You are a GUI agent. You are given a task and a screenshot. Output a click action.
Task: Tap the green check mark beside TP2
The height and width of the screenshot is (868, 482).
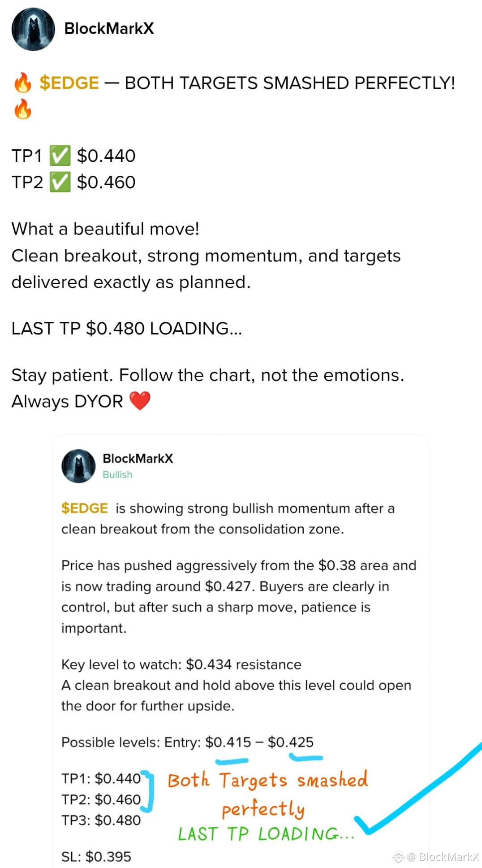(x=60, y=182)
